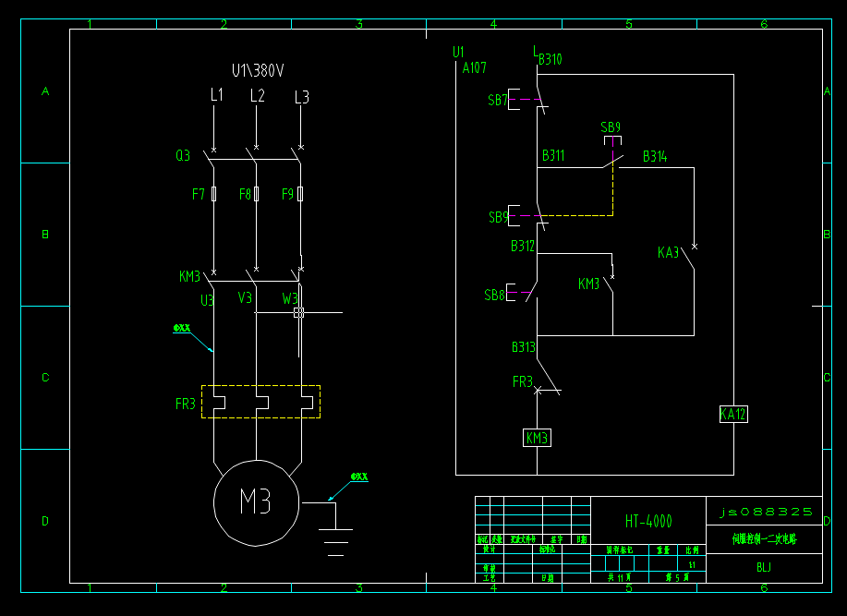847x616 pixels.
Task: Select the js088325 drawing number
Action: 766,512
